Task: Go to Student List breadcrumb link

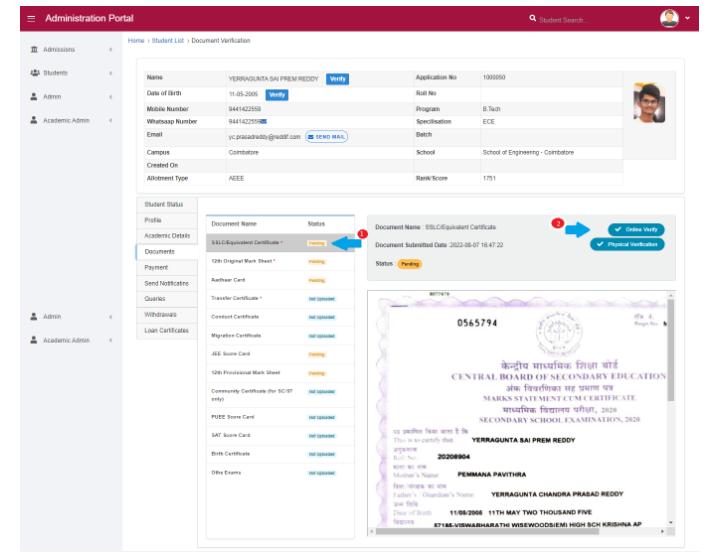Action: point(168,41)
